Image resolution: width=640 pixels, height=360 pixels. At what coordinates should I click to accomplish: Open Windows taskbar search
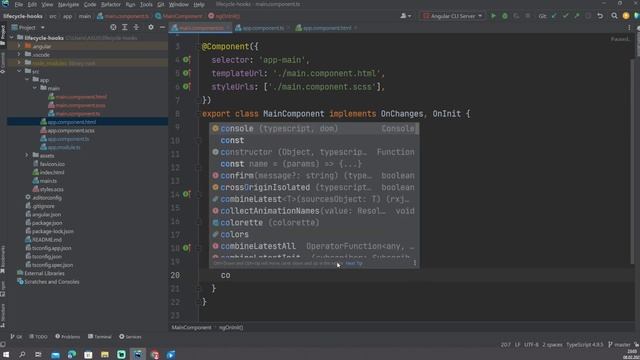[22, 354]
